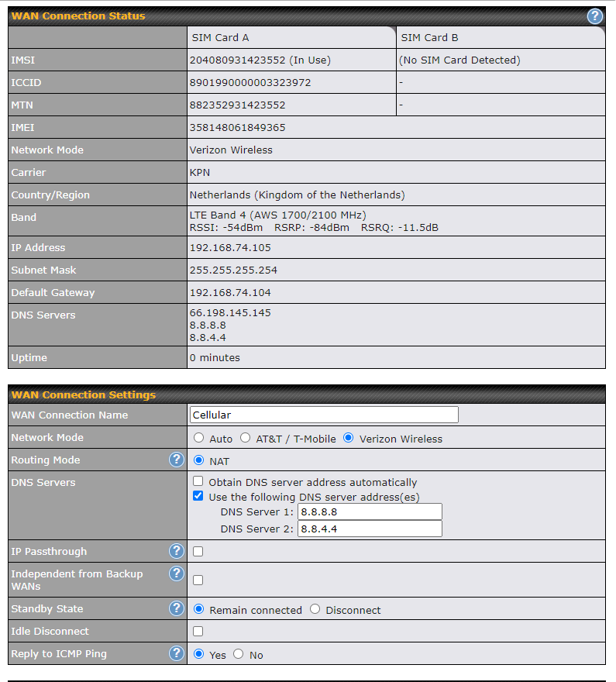Show help for Routing Mode
The height and width of the screenshot is (682, 616).
177,460
